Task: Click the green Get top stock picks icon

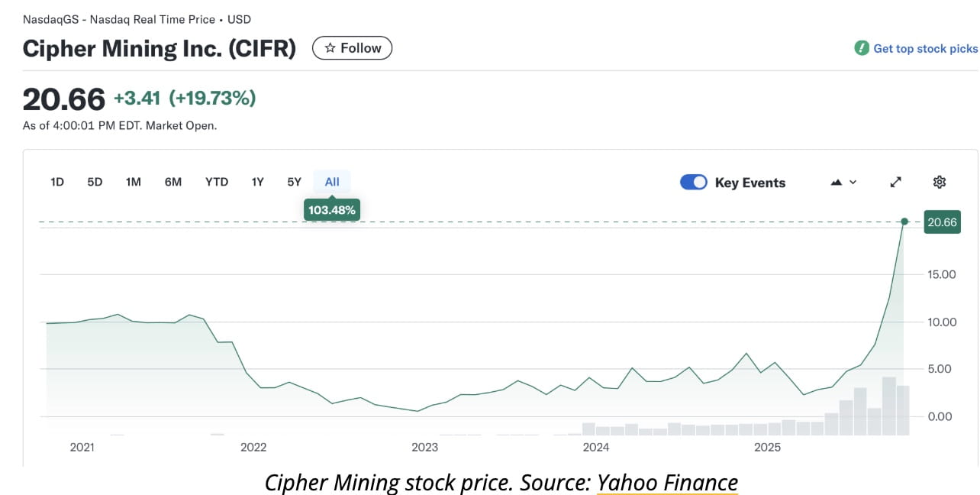Action: click(861, 47)
